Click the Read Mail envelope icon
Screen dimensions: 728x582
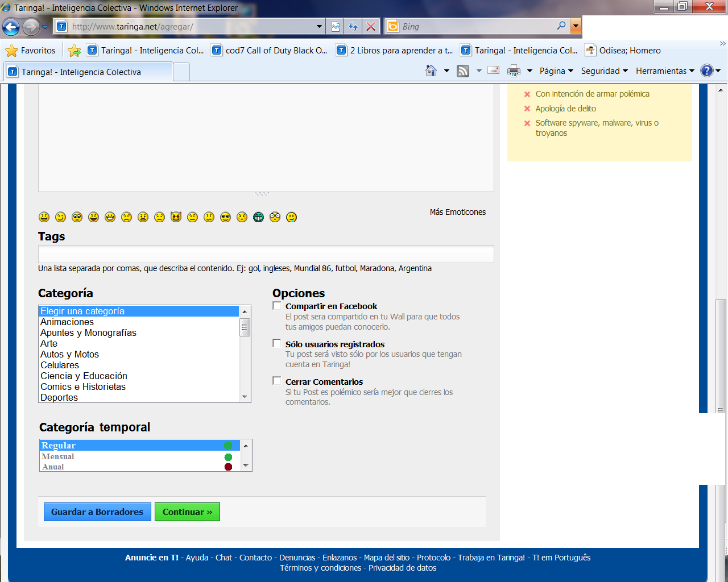(x=494, y=70)
